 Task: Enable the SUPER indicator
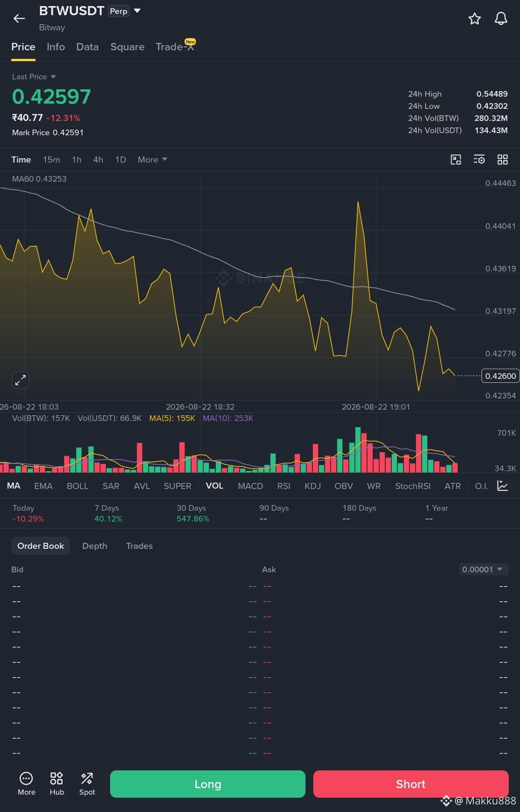[177, 486]
